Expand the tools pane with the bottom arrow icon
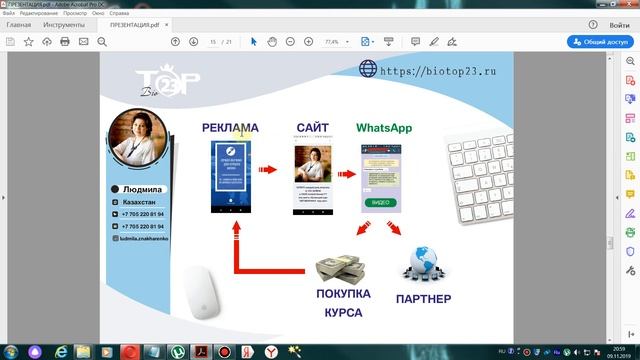The image size is (640, 360). (x=631, y=334)
